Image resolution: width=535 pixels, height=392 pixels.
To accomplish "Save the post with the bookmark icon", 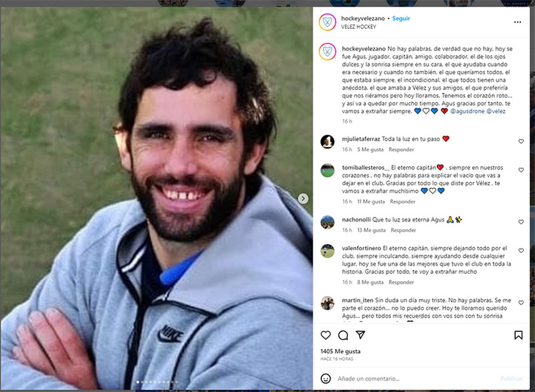I will click(519, 335).
